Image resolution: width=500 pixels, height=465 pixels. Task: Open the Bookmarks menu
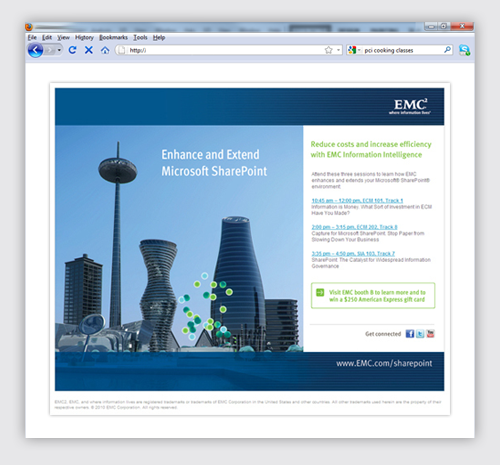tap(113, 37)
